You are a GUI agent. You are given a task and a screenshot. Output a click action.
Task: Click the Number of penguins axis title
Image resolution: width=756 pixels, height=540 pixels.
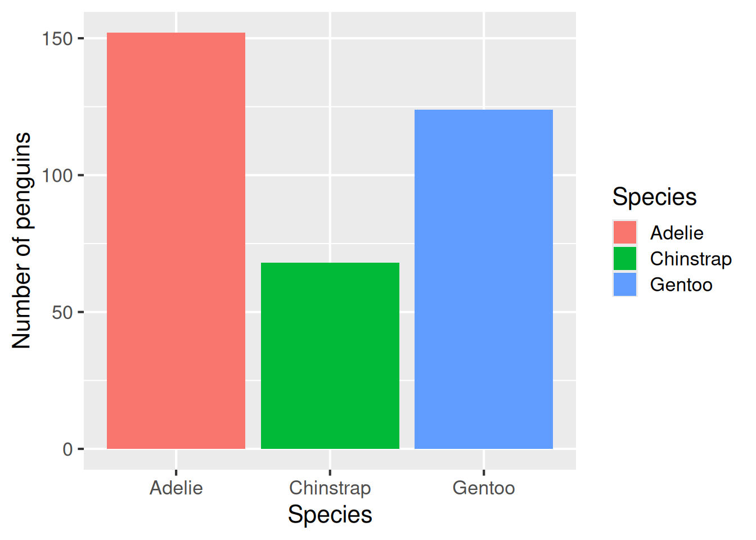coord(21,241)
